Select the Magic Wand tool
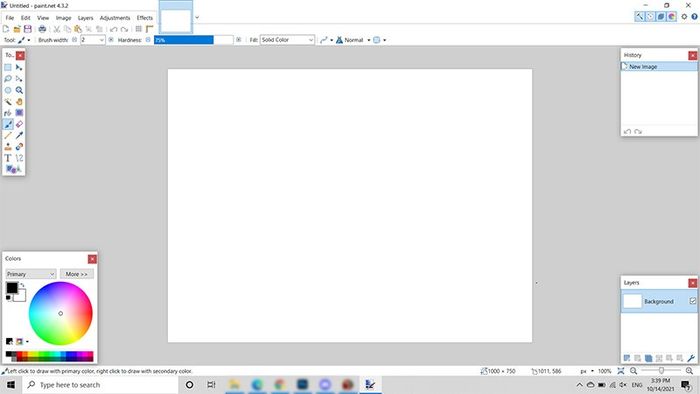The width and height of the screenshot is (700, 394). click(x=8, y=101)
